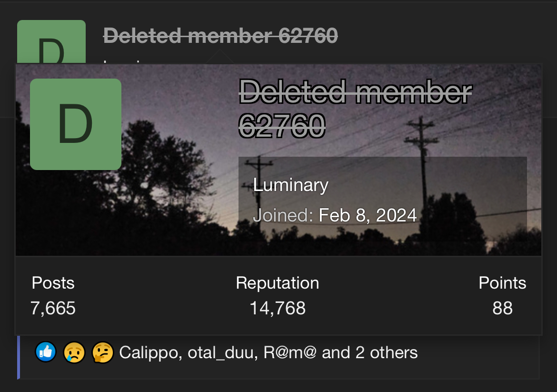This screenshot has height=392, width=557.
Task: Click the Feb 8, 2024 join date
Action: (368, 215)
